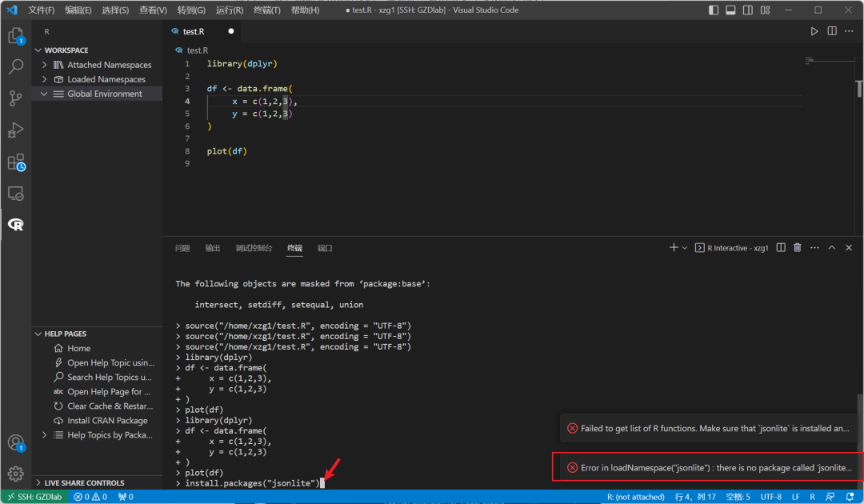Open the new terminal launch profile dropdown
This screenshot has width=864, height=504.
(x=684, y=248)
